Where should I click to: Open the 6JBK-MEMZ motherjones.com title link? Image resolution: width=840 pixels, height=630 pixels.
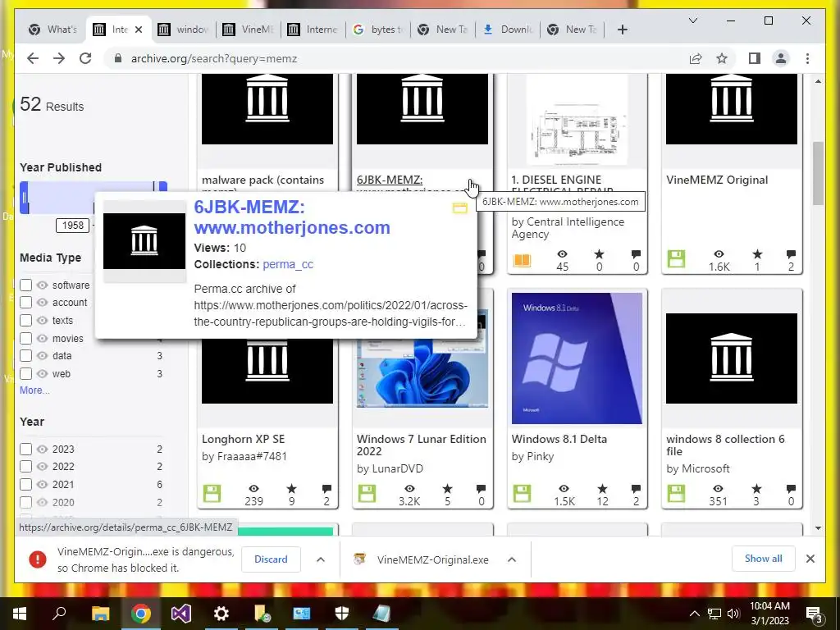[292, 217]
